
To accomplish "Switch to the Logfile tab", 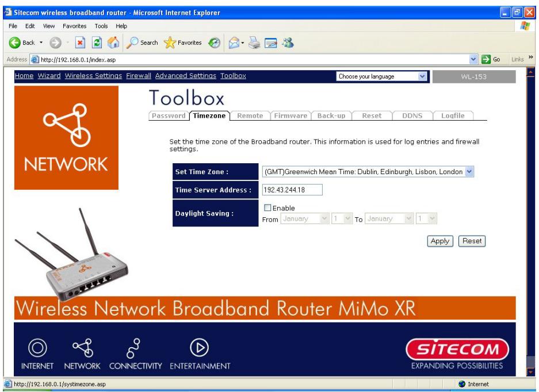I will tap(453, 116).
